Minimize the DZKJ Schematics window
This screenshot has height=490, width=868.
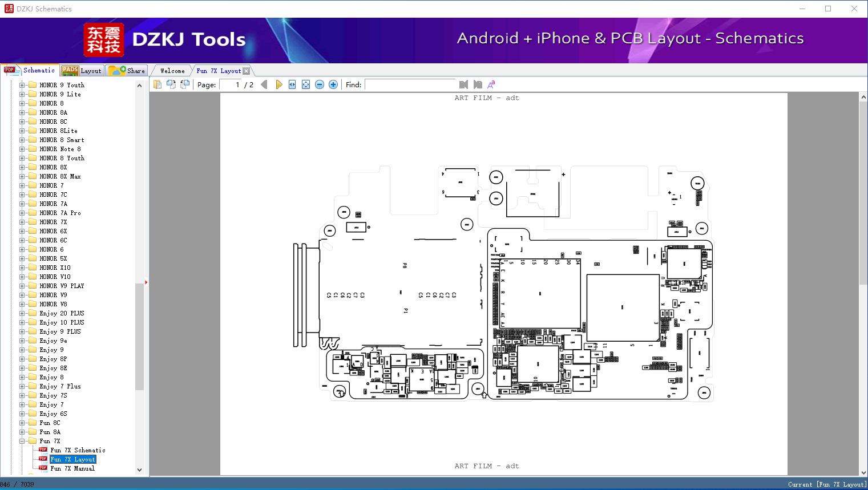point(802,9)
